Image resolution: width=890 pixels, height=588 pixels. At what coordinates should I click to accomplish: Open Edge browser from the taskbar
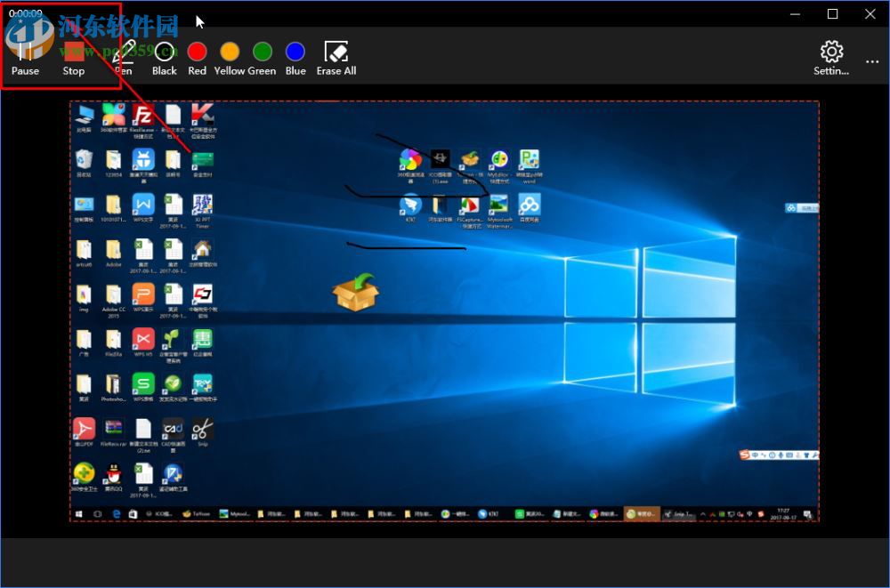tap(117, 514)
